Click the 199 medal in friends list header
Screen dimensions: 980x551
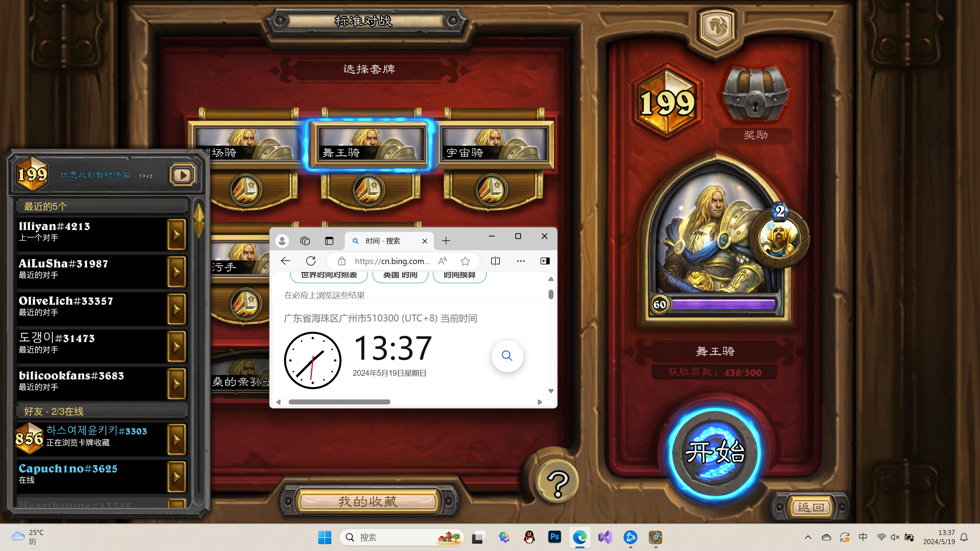tap(33, 174)
